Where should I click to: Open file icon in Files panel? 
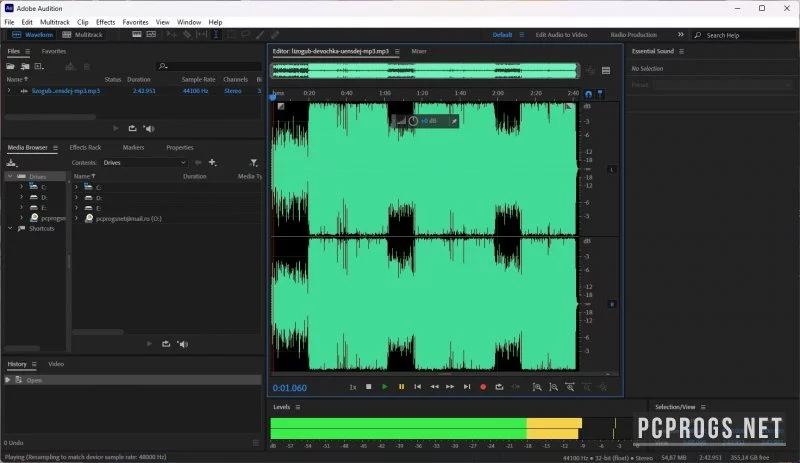(x=10, y=66)
